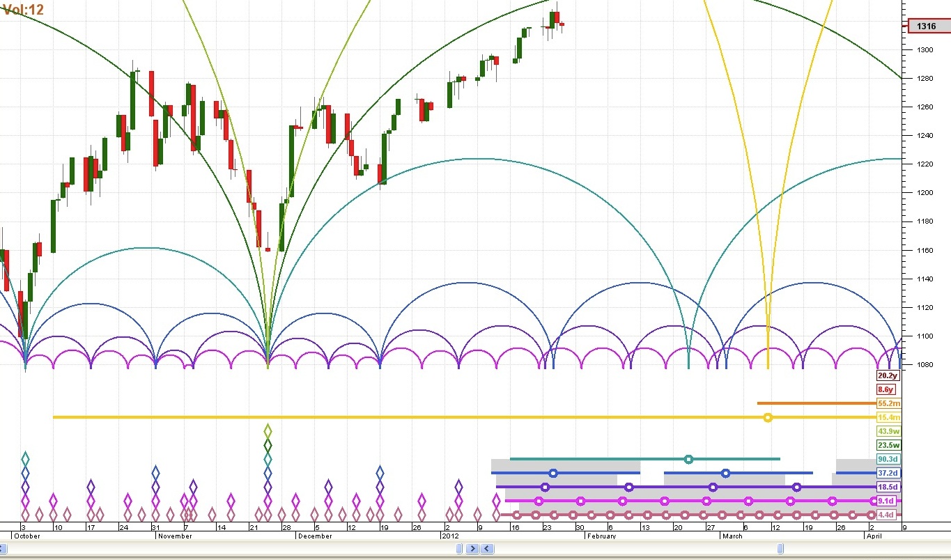Click the 1316 current price label
This screenshot has height=560, width=951.
[x=926, y=26]
